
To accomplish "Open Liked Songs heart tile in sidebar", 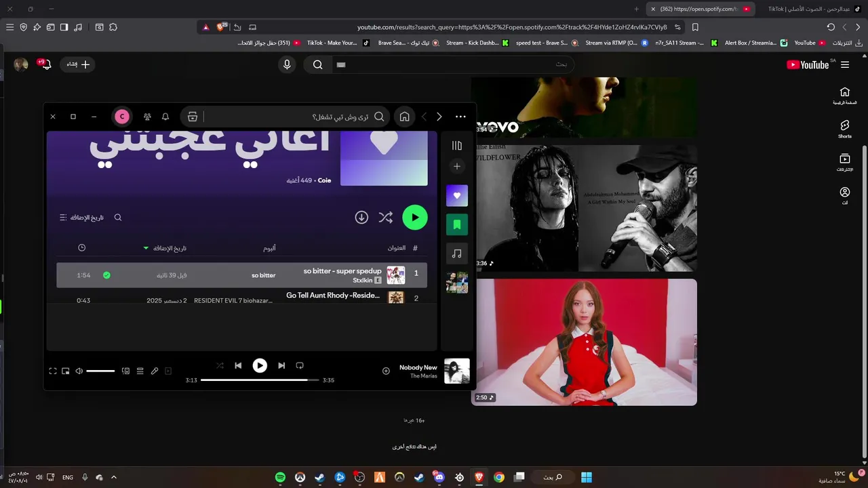I will [x=457, y=195].
